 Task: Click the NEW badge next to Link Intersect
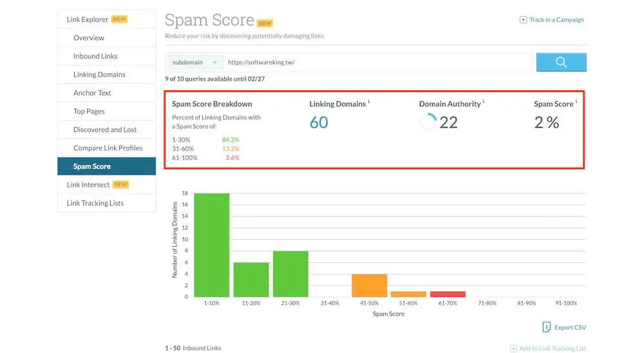pos(121,184)
